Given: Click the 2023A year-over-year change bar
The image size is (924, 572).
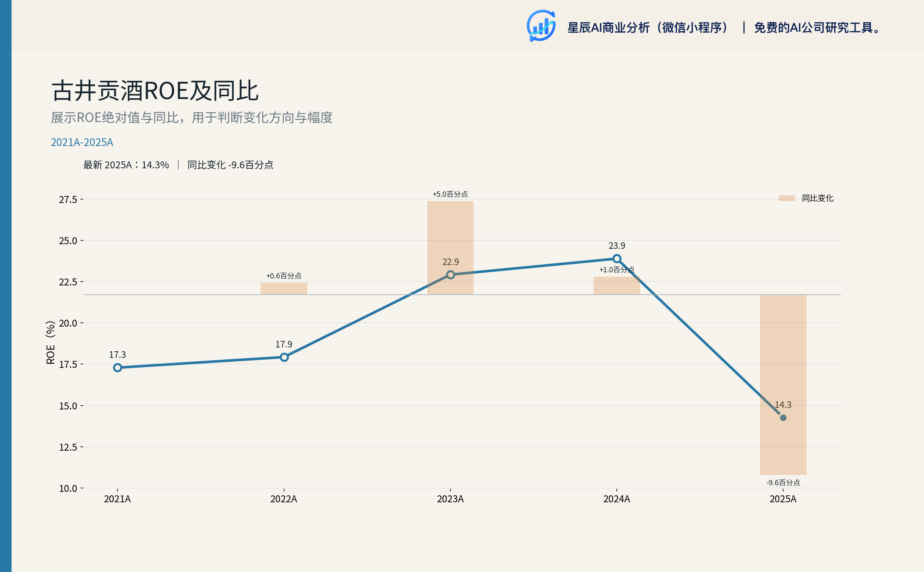Looking at the screenshot, I should 450,248.
